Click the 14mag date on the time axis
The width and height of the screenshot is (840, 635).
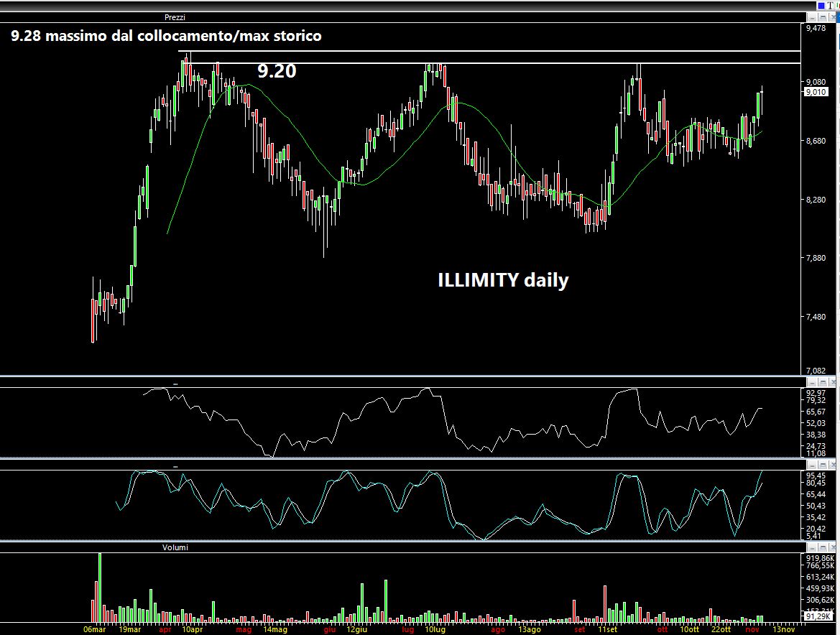click(x=275, y=630)
